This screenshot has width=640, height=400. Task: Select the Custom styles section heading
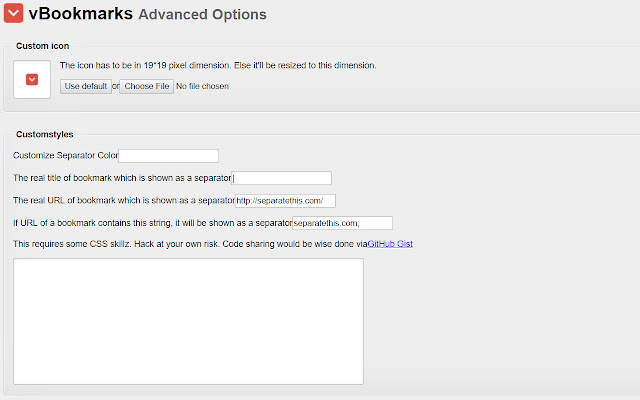coord(44,134)
